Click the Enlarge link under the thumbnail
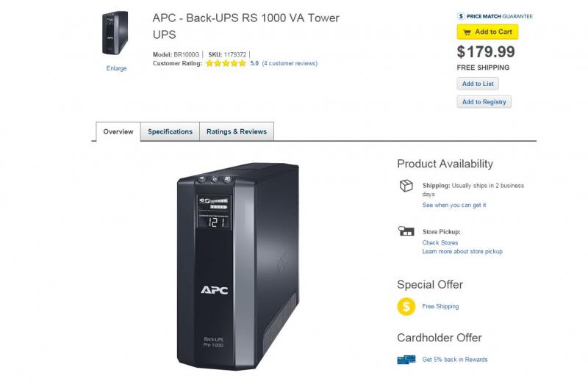588x392 pixels. click(x=116, y=68)
